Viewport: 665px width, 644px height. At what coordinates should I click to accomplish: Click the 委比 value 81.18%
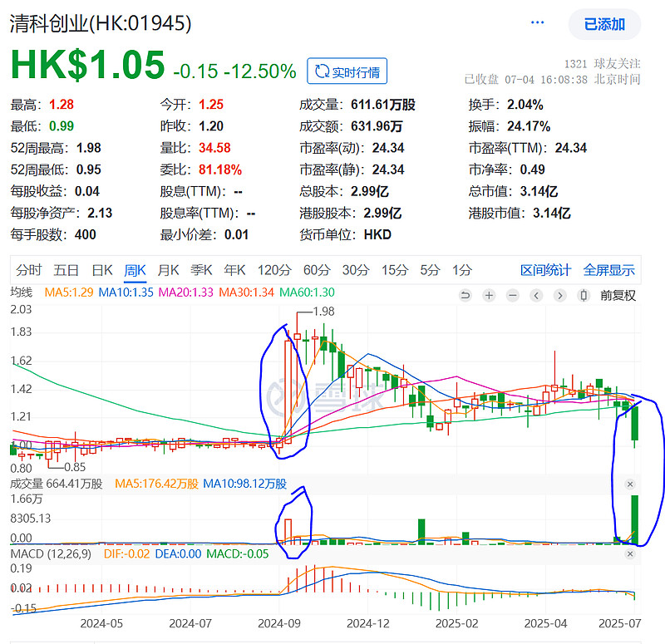pos(220,170)
